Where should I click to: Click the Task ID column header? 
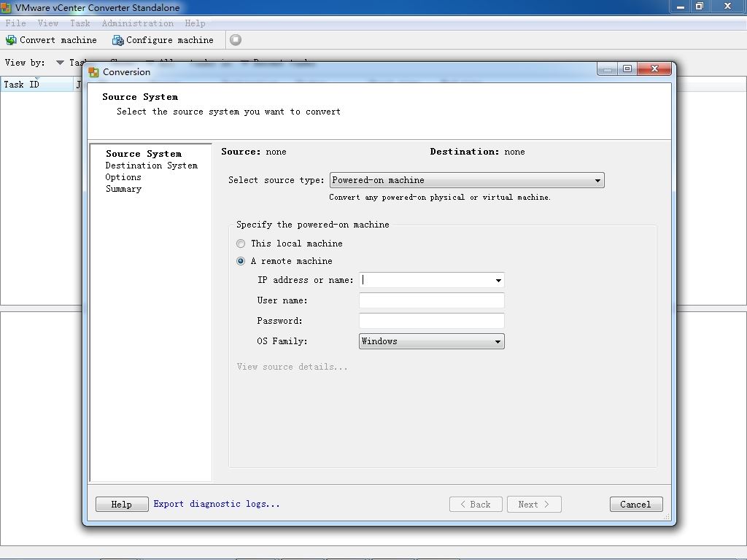[x=37, y=85]
